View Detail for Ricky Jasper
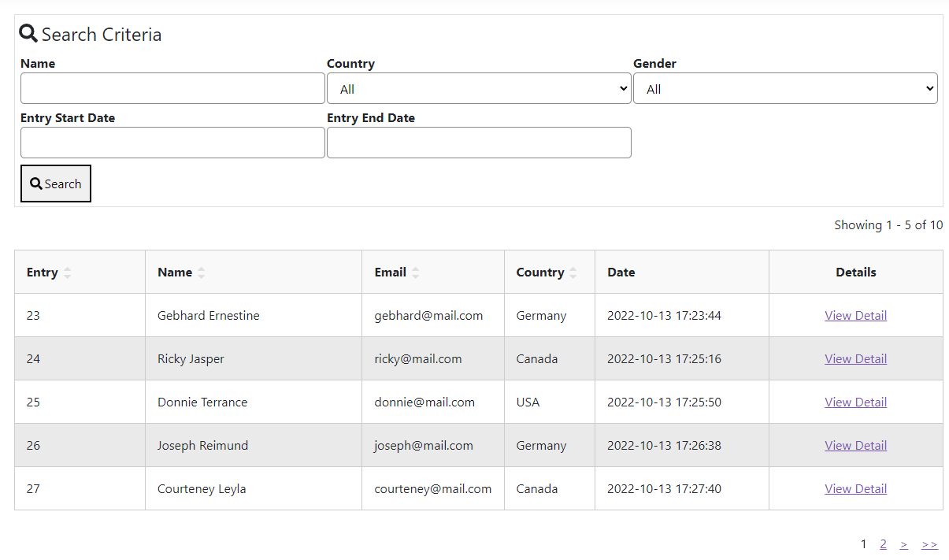This screenshot has width=949, height=560. coord(855,358)
